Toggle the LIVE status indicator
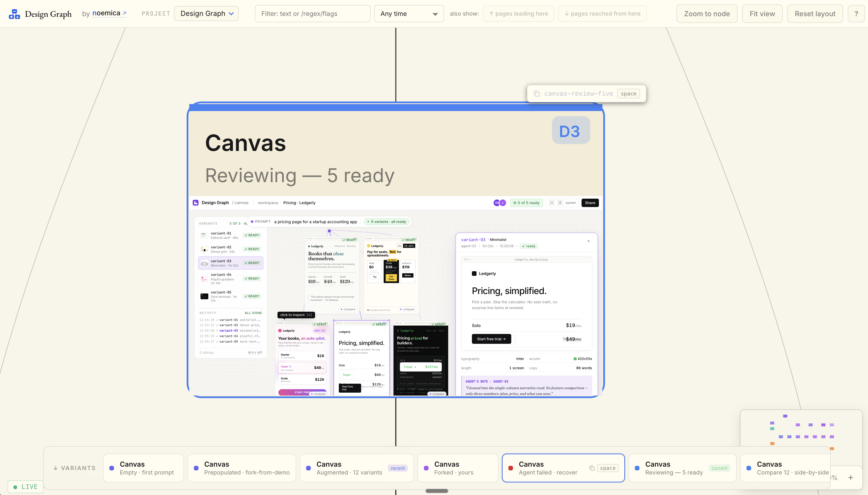The width and height of the screenshot is (868, 495). (25, 486)
